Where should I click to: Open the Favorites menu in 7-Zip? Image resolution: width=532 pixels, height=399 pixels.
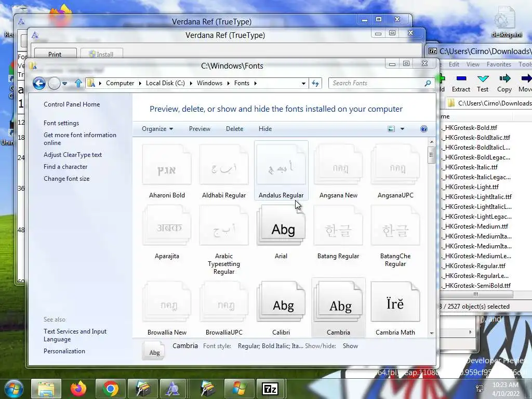(x=499, y=64)
